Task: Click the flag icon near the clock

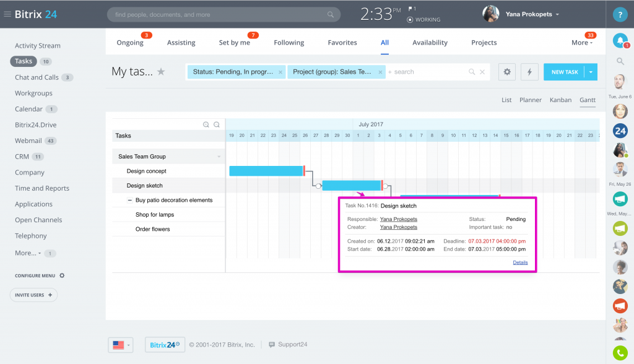Action: (410, 9)
